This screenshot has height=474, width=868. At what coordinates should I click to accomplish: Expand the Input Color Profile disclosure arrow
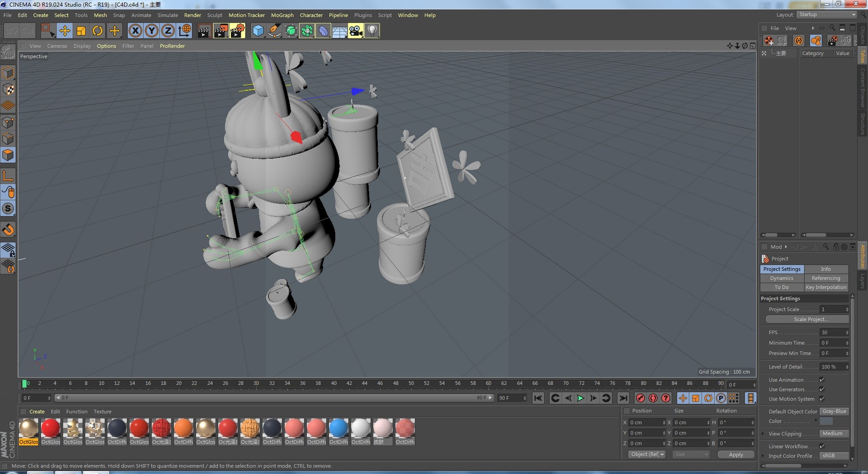click(763, 456)
